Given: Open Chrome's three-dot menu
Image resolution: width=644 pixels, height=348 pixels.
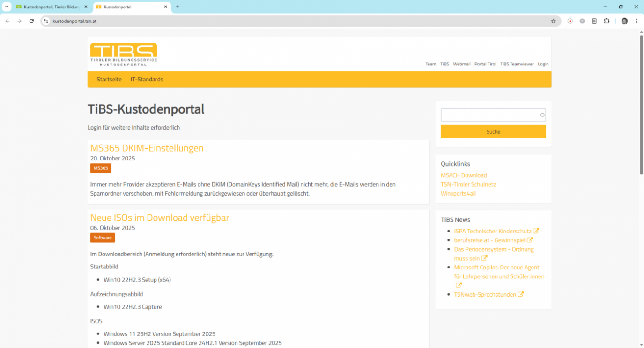Looking at the screenshot, I should point(636,21).
